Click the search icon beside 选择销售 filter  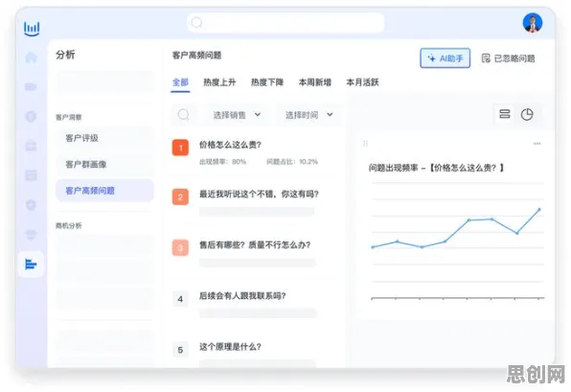tap(184, 115)
